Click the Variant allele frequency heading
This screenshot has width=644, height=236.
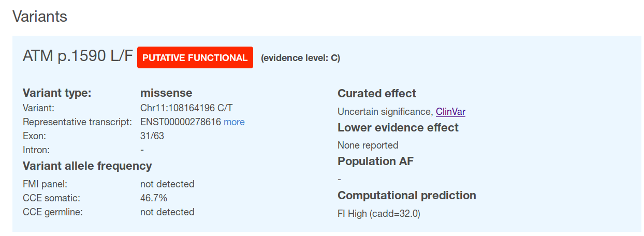click(87, 166)
